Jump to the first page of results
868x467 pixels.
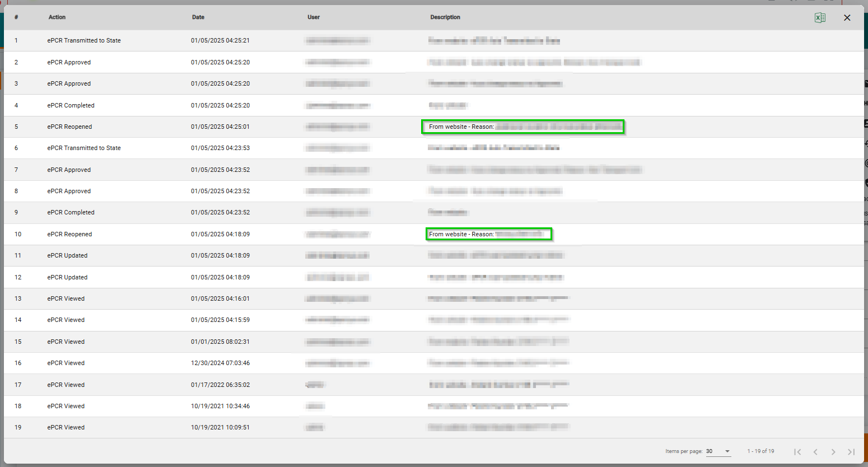pyautogui.click(x=797, y=452)
